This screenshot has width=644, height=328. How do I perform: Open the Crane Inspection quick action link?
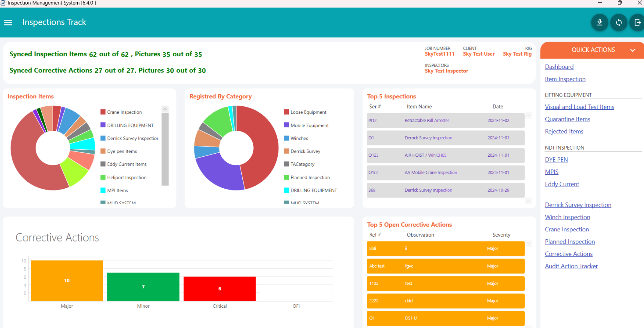click(x=567, y=229)
